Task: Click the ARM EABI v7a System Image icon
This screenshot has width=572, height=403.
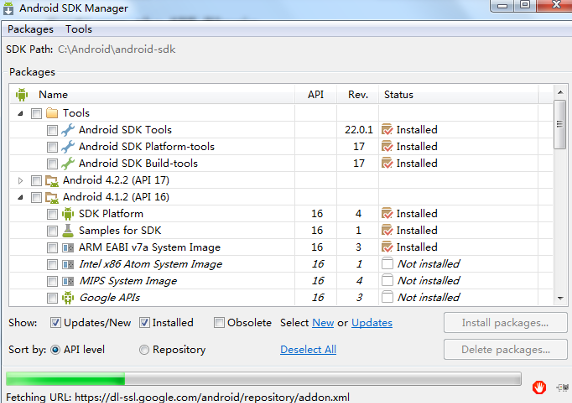Action: coord(68,248)
